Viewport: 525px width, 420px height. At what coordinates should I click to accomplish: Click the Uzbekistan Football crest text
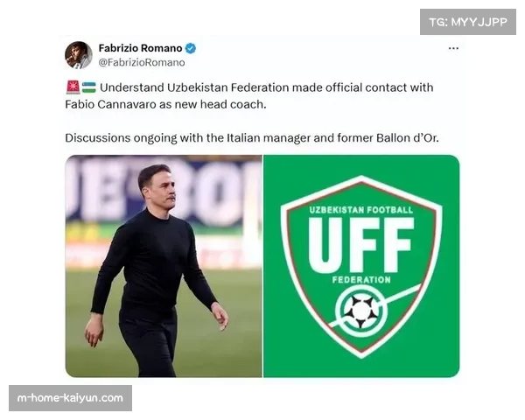pyautogui.click(x=360, y=210)
